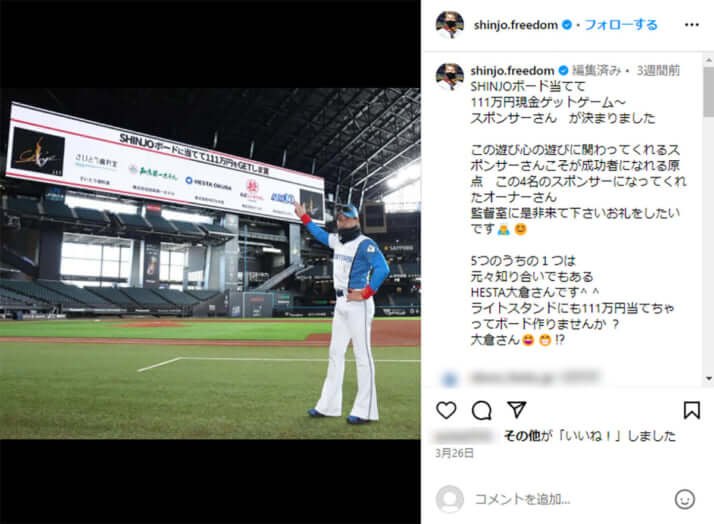Click the header shinjo.freedom profile avatar
Viewport: 714px width, 524px height.
[x=450, y=25]
